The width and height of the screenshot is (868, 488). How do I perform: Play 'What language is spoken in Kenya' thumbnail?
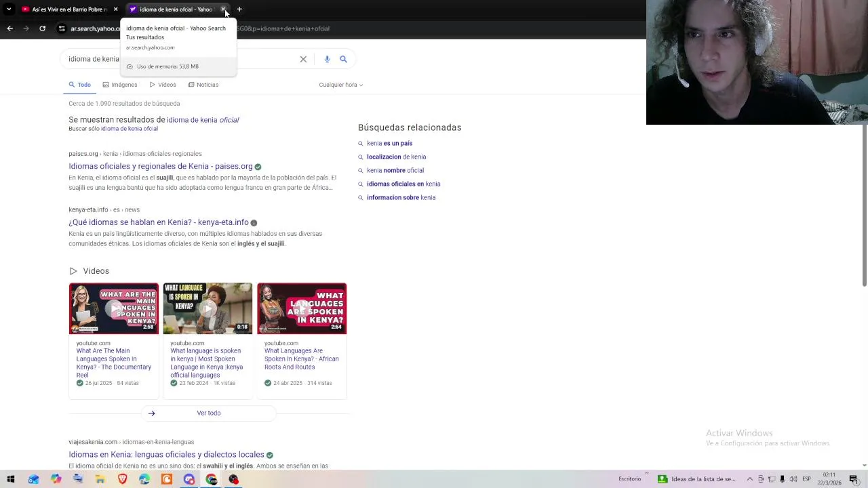tap(208, 308)
